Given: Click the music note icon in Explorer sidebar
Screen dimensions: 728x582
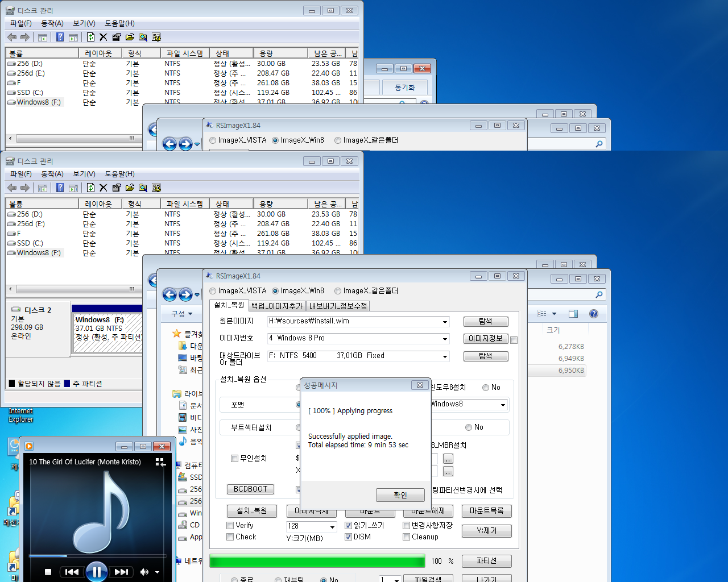Looking at the screenshot, I should (x=183, y=441).
